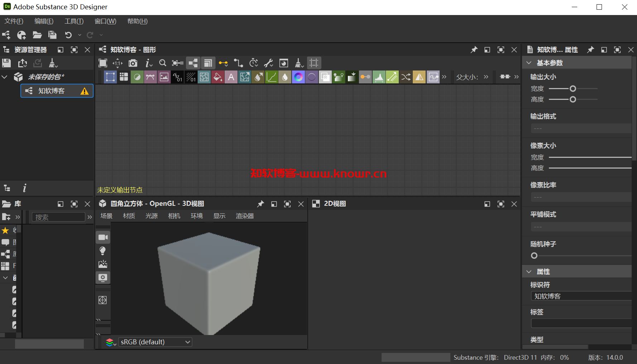This screenshot has height=364, width=637.
Task: Collapse the 基本参数 section
Action: [529, 63]
